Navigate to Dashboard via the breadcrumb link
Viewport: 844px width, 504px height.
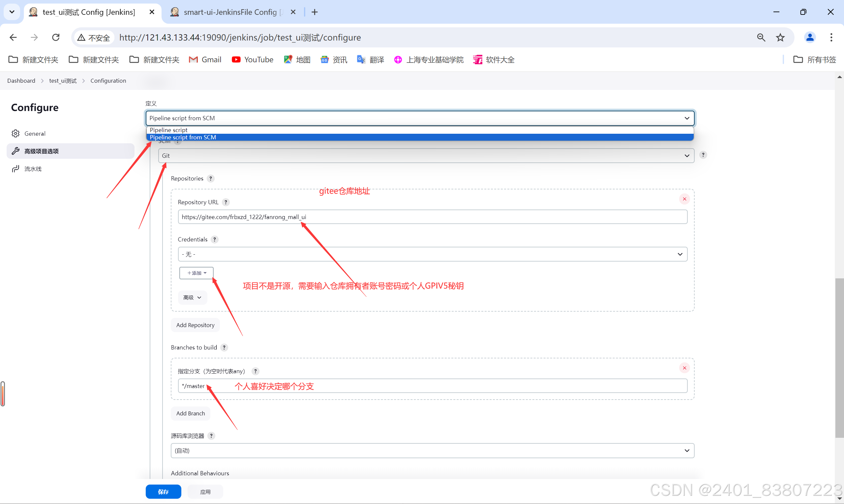(x=21, y=80)
